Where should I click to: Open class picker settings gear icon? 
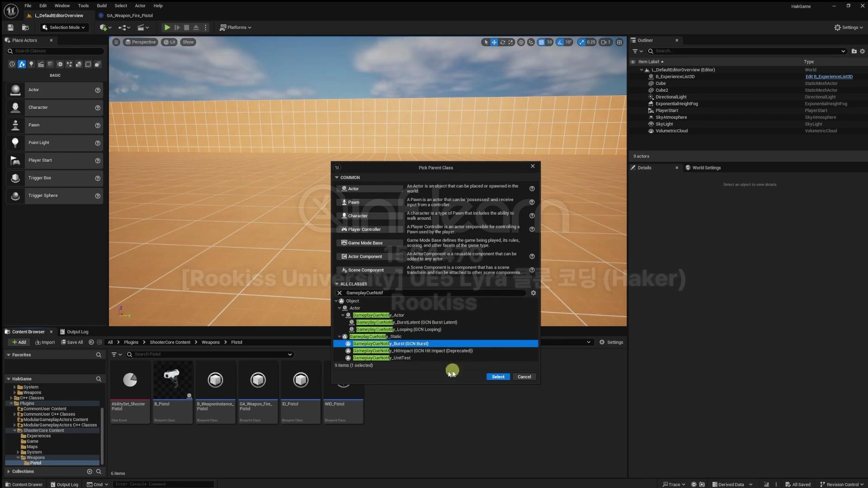pyautogui.click(x=533, y=293)
